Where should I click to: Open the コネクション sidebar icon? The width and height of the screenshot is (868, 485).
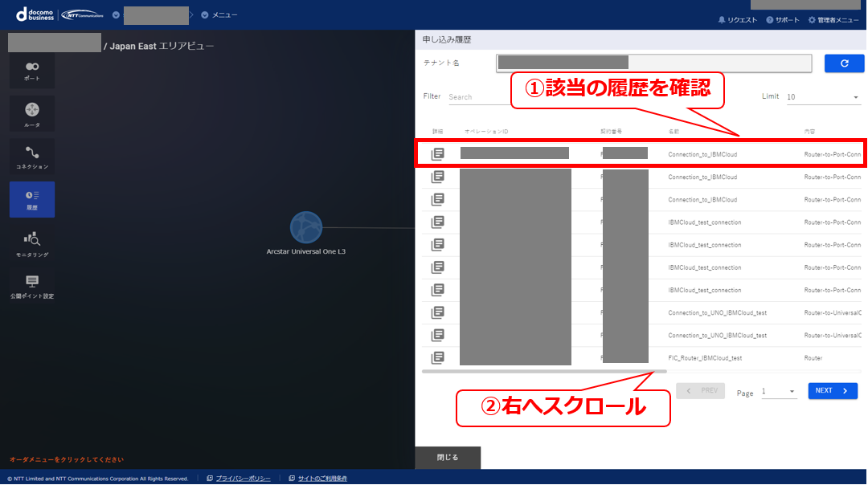(32, 157)
